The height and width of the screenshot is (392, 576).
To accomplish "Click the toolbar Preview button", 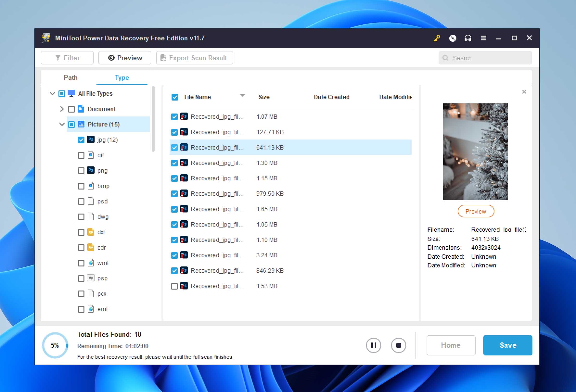I will (x=125, y=58).
